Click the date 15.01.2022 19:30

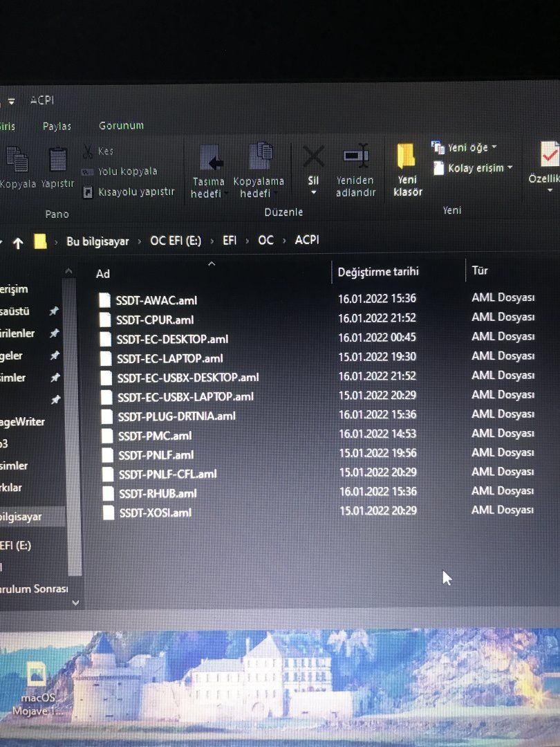(x=377, y=357)
